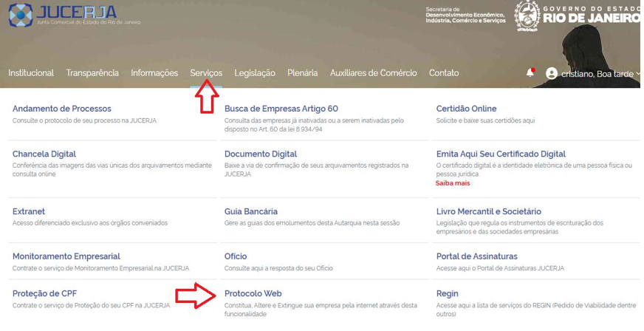Viewport: 644px width, 331px height.
Task: Open Busca de Empresas Artigo 60
Action: [x=281, y=109]
